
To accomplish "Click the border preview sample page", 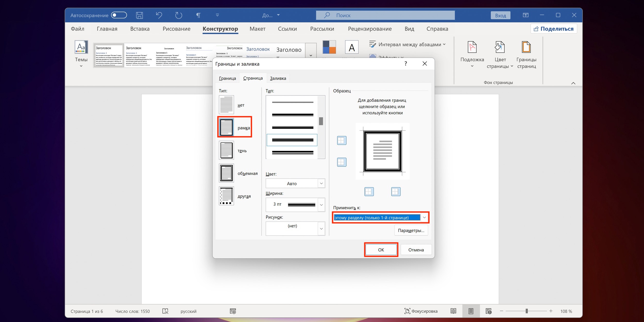I will click(383, 151).
